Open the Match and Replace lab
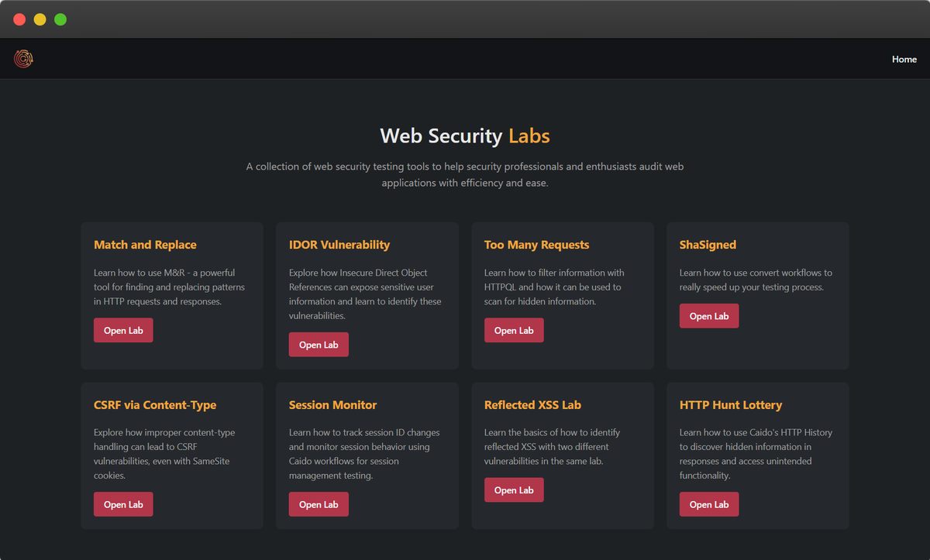Image resolution: width=930 pixels, height=560 pixels. (x=123, y=330)
